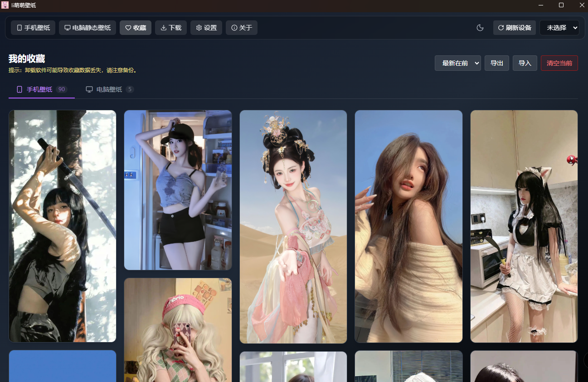Screen dimensions: 588x382
Task: Switch to the 电脑壁纸 favorites tab
Action: (110, 89)
